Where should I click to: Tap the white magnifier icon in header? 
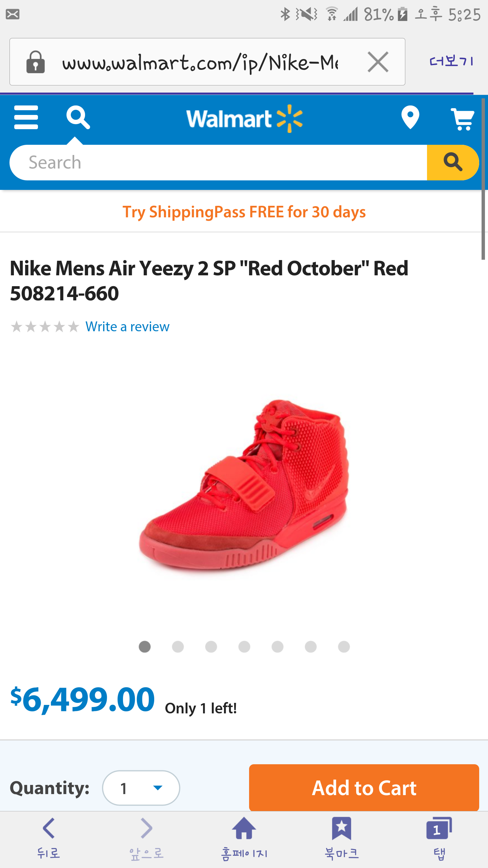[x=78, y=117]
